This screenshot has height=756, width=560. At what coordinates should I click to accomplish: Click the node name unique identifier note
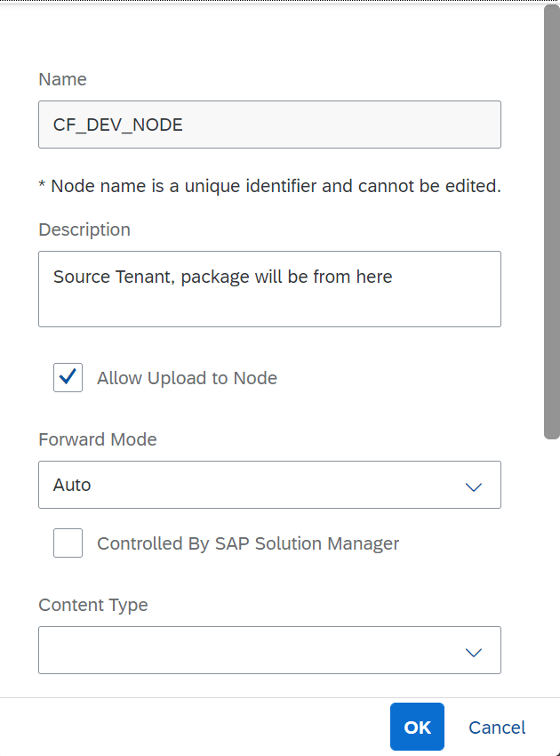[x=269, y=187]
